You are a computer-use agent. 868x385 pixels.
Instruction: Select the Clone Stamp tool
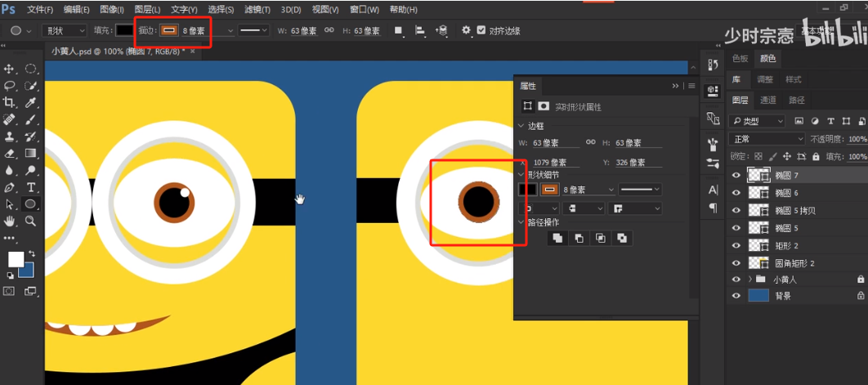click(x=9, y=137)
